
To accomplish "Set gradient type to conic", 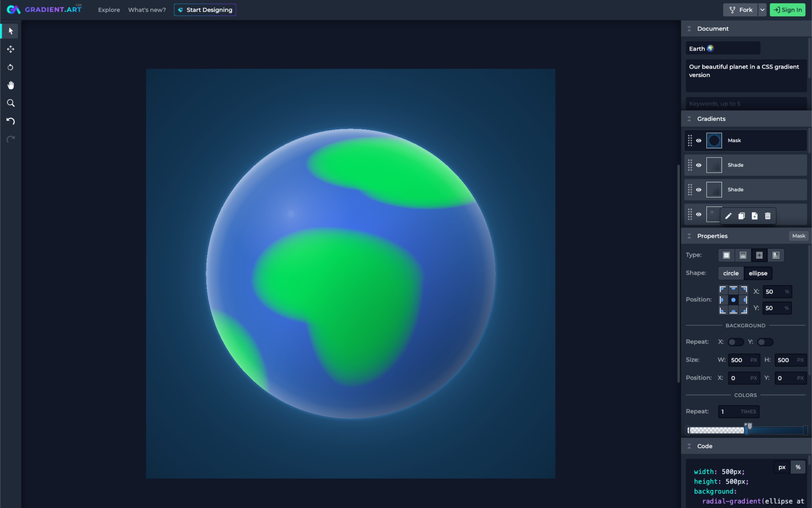I will 776,255.
